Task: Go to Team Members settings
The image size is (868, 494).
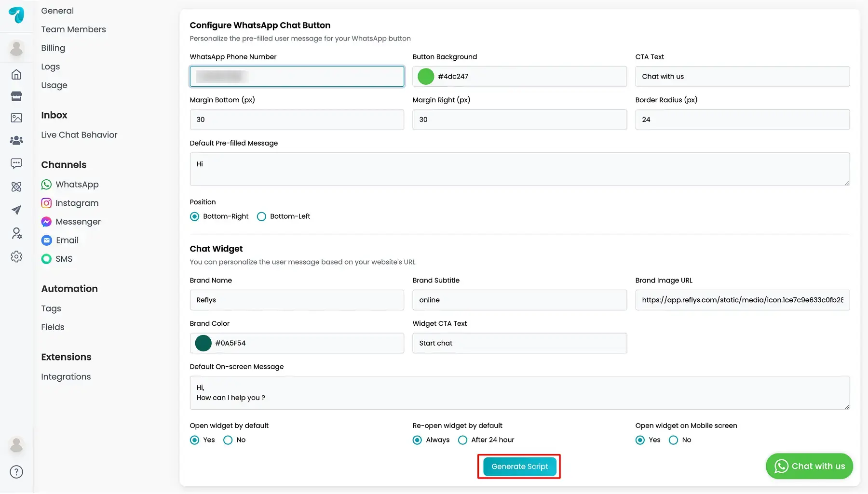Action: [x=73, y=29]
